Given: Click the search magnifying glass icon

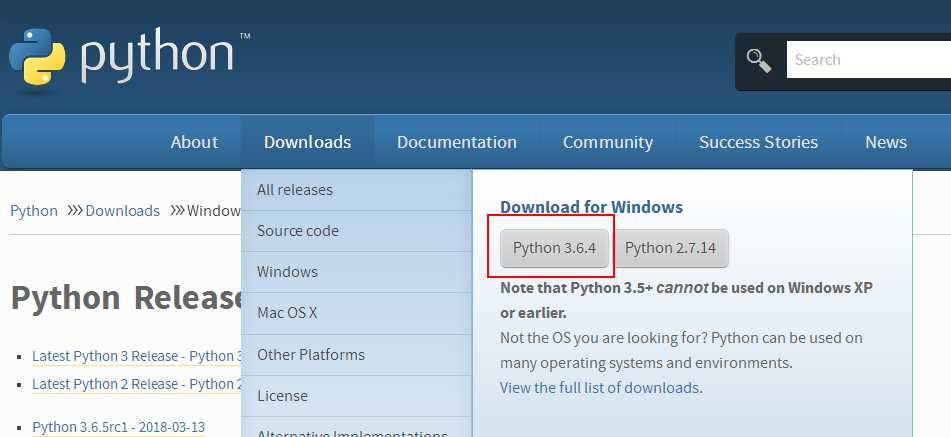Looking at the screenshot, I should pyautogui.click(x=759, y=61).
